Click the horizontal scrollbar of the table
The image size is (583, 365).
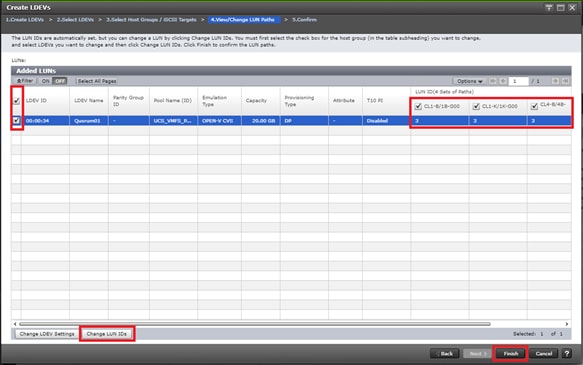[x=255, y=324]
